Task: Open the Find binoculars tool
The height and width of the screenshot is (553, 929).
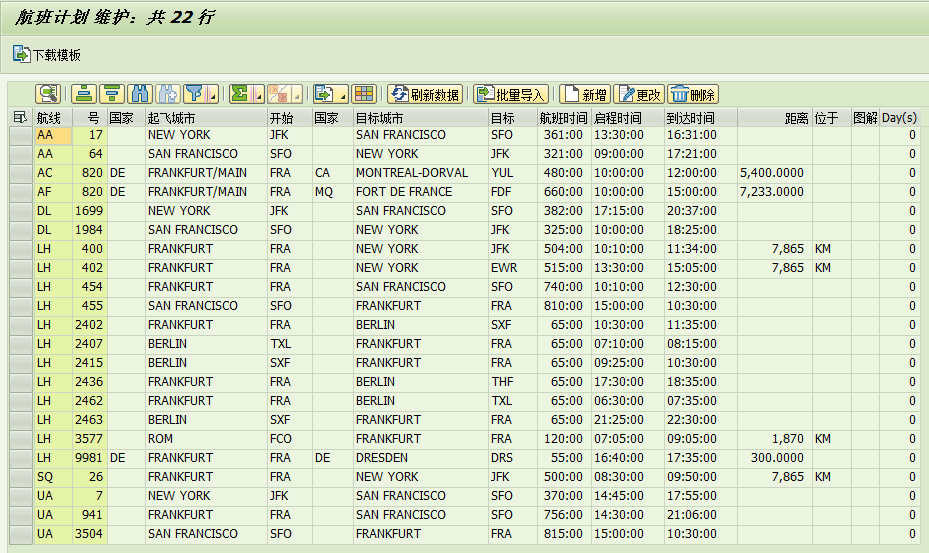Action: pyautogui.click(x=140, y=94)
